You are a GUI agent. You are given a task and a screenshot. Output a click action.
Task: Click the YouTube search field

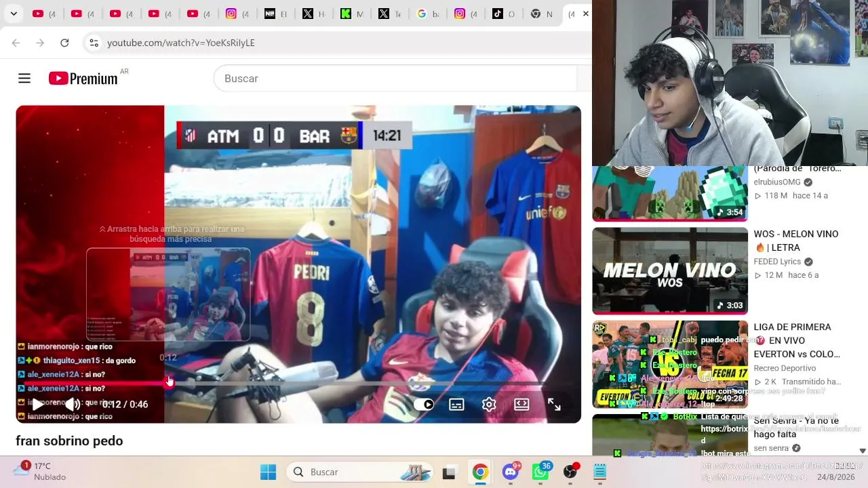tap(395, 79)
